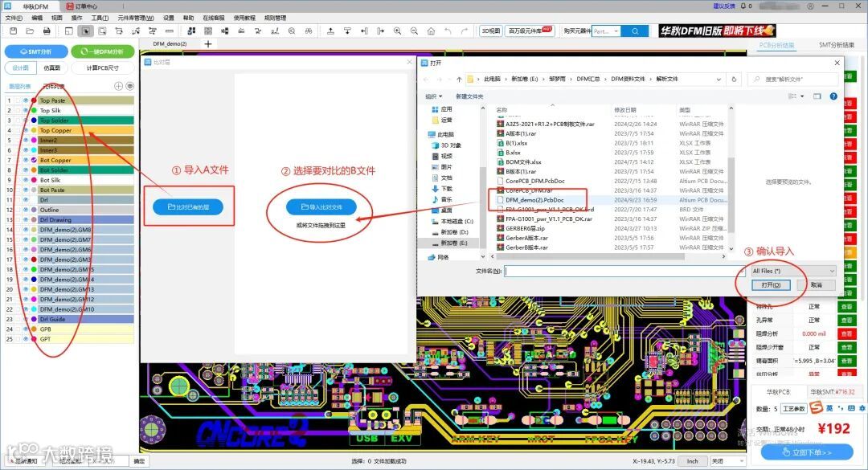Open the 3D视图 view
The image size is (868, 470).
click(x=491, y=31)
